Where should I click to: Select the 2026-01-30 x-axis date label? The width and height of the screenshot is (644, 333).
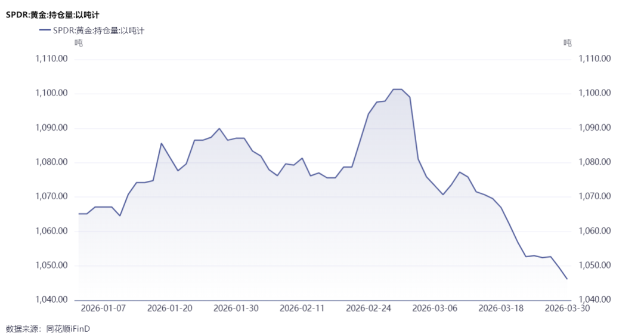(x=236, y=309)
